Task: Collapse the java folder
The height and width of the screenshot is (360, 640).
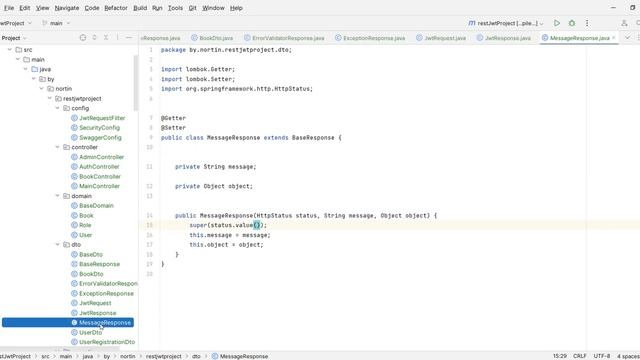Action: (x=26, y=69)
